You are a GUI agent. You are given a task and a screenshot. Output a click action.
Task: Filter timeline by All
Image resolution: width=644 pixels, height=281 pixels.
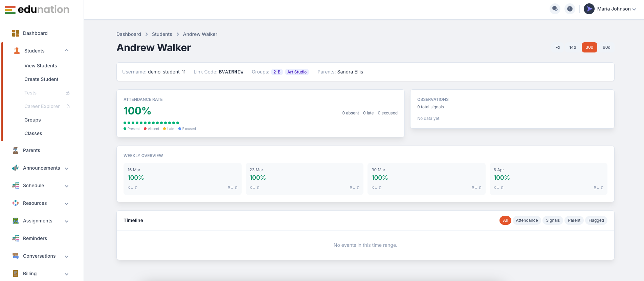505,220
